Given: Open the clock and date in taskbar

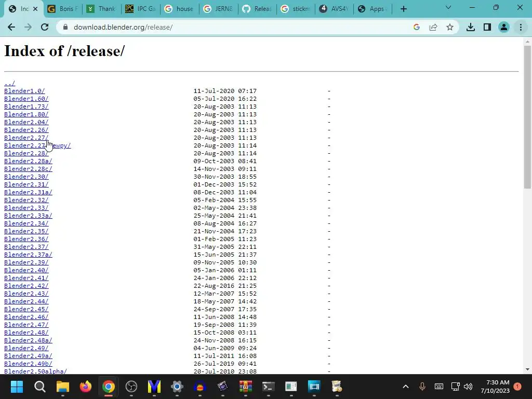Looking at the screenshot, I should (495, 387).
